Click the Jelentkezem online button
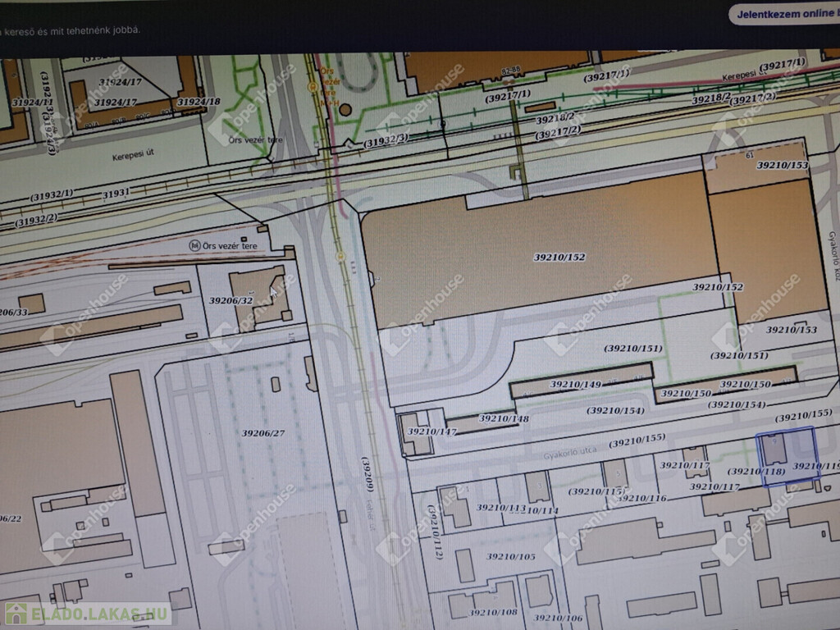This screenshot has width=840, height=630. [x=785, y=15]
